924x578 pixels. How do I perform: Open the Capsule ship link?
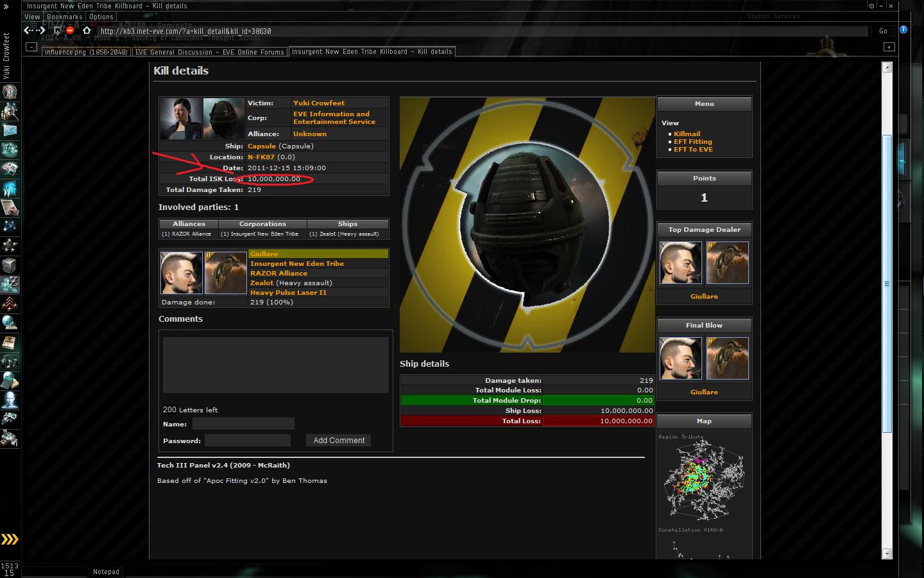click(262, 146)
